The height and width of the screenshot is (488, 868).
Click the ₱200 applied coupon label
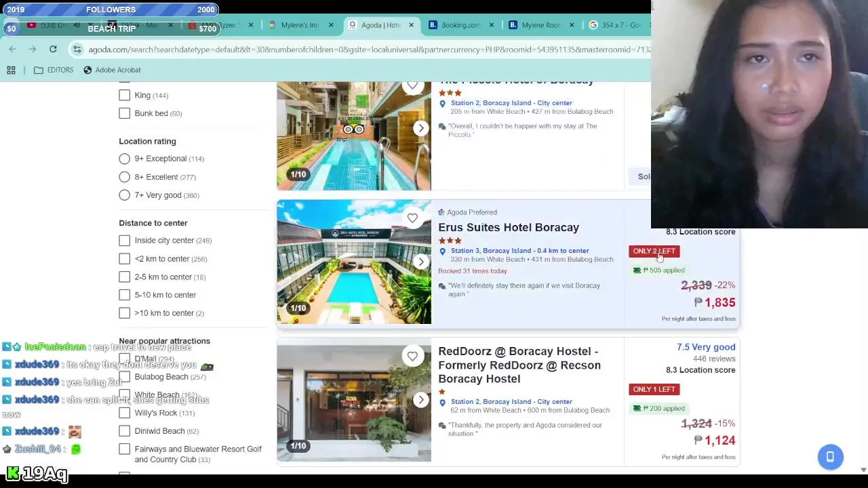click(x=658, y=409)
